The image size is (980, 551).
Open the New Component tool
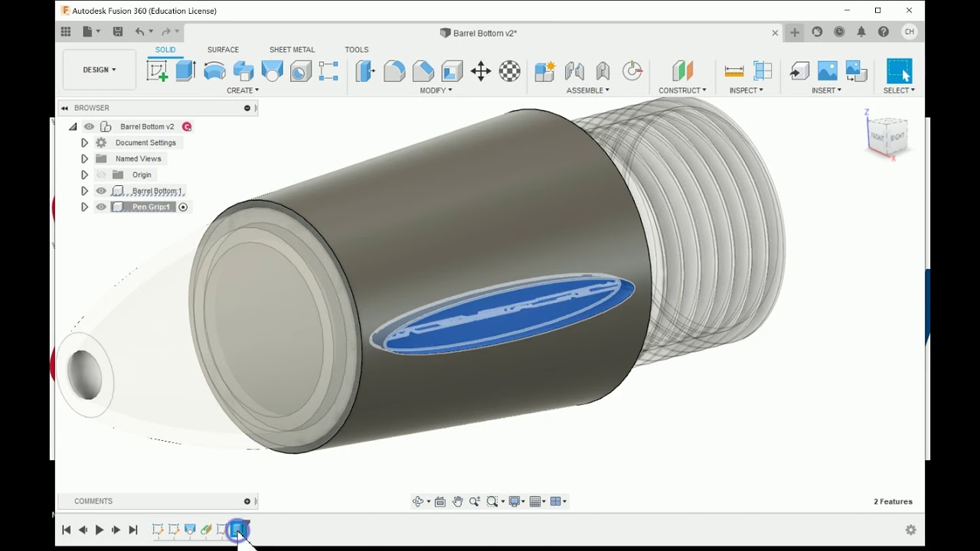pos(544,71)
